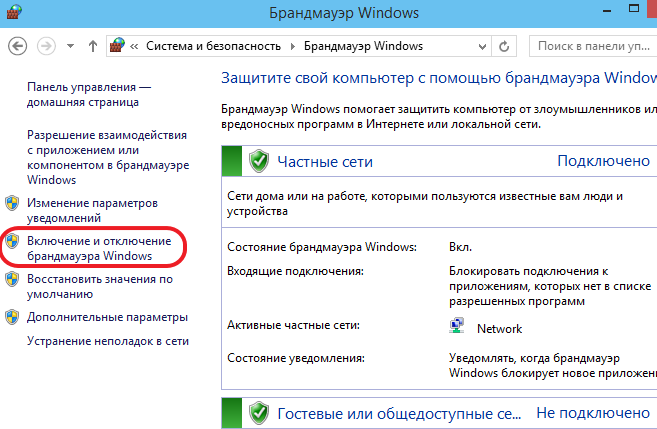Minimize the «Брандмауэр Windows» window
The width and height of the screenshot is (657, 429).
click(607, 11)
